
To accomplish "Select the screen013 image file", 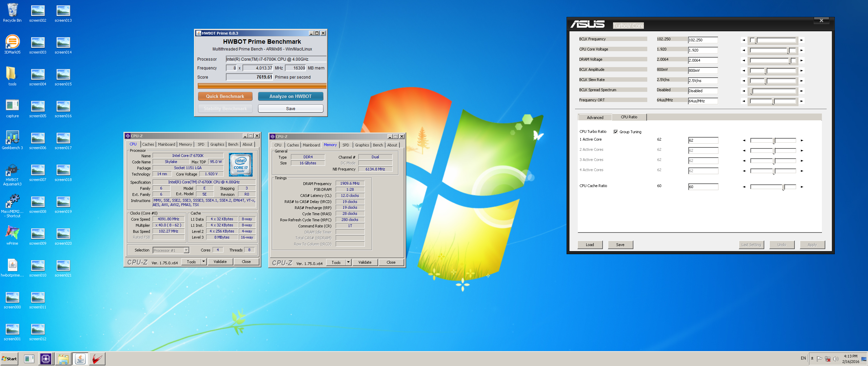I will pyautogui.click(x=63, y=13).
